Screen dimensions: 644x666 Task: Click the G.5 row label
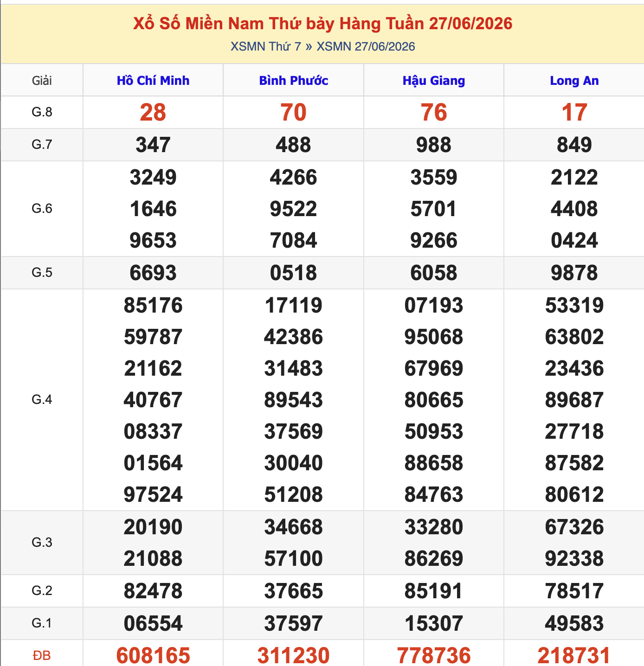tap(42, 273)
